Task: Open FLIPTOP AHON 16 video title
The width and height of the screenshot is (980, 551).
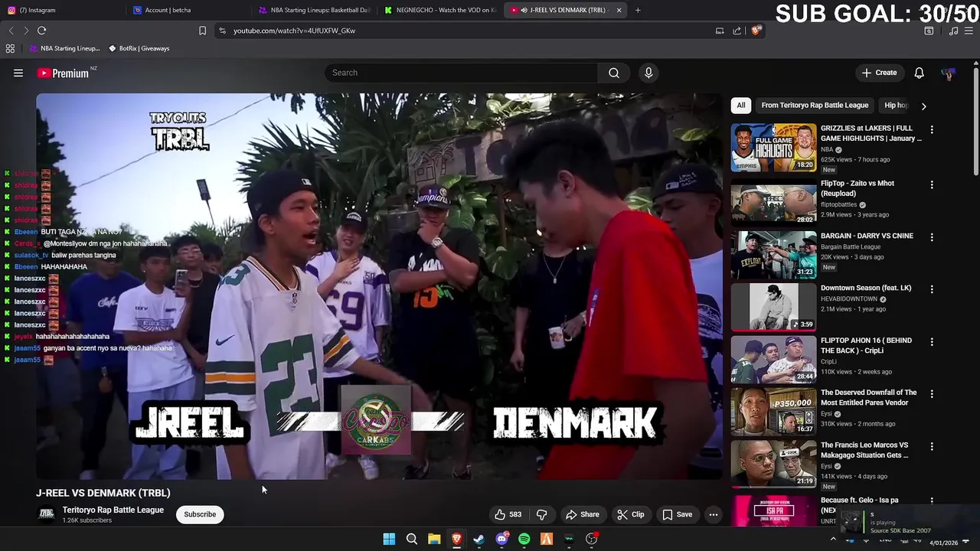Action: click(x=866, y=345)
